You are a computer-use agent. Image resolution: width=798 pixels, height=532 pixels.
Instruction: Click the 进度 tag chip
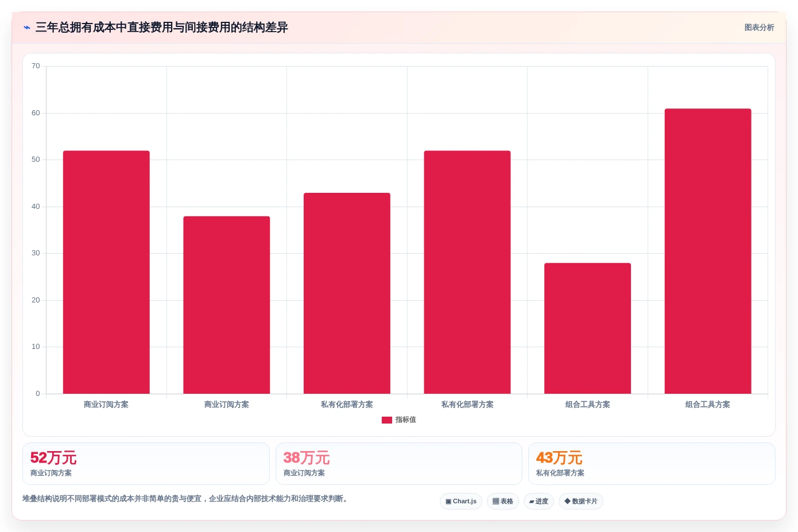pyautogui.click(x=539, y=501)
